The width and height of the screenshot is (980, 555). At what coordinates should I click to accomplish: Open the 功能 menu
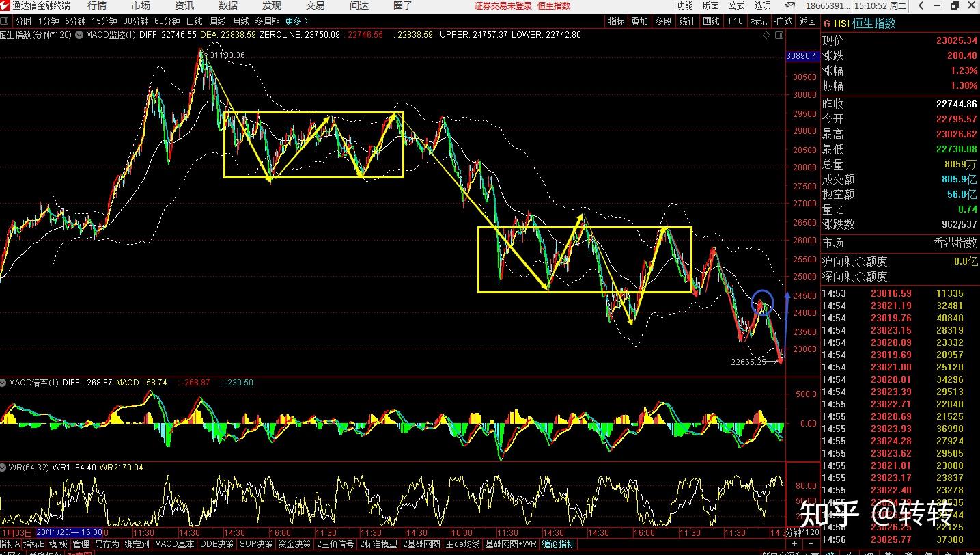pos(684,5)
